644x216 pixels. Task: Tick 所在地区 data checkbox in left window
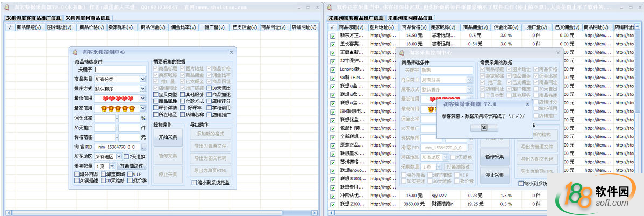click(x=156, y=114)
